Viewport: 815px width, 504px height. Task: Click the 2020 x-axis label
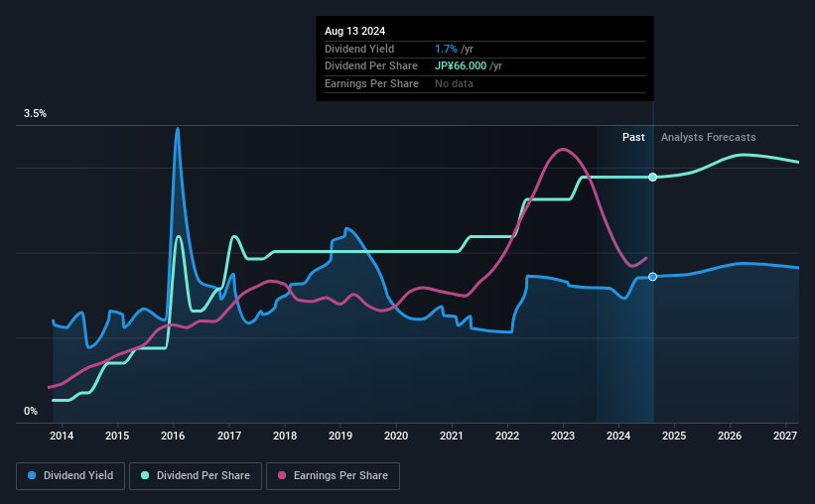[396, 436]
